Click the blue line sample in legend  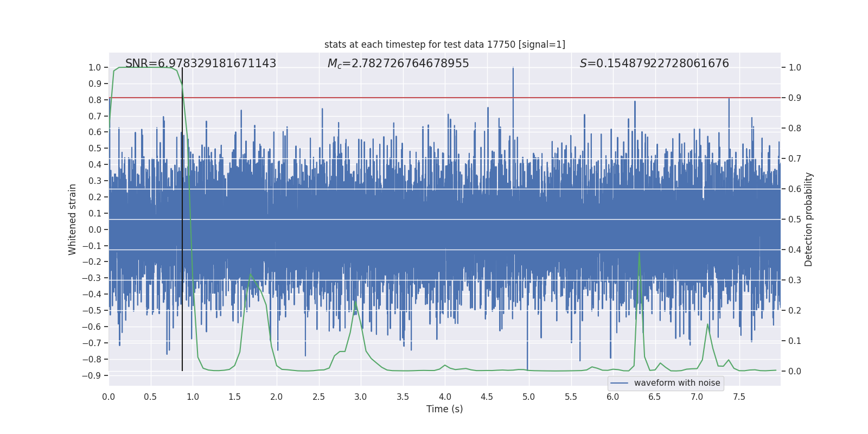click(619, 383)
